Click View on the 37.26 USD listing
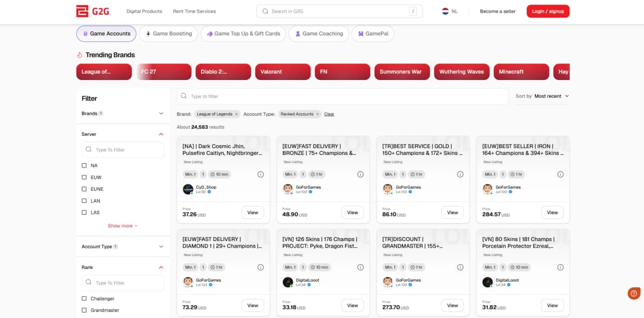644x318 pixels. click(253, 212)
